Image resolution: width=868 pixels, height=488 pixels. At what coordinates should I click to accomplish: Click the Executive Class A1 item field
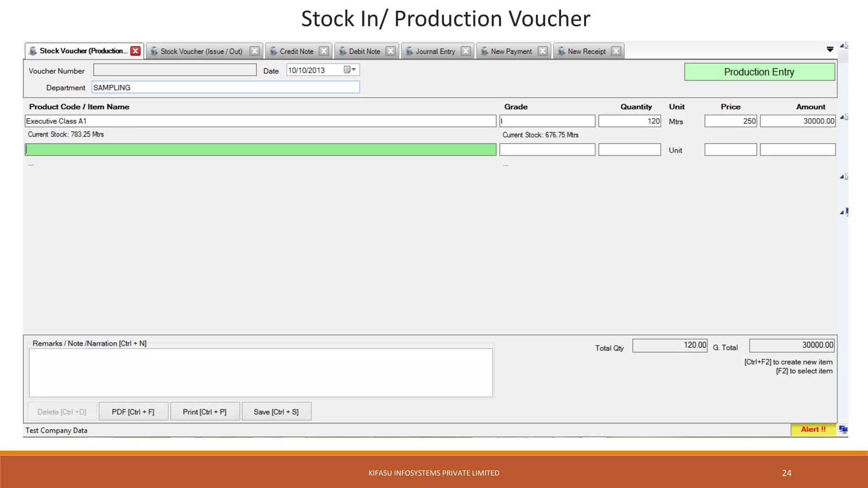(260, 121)
